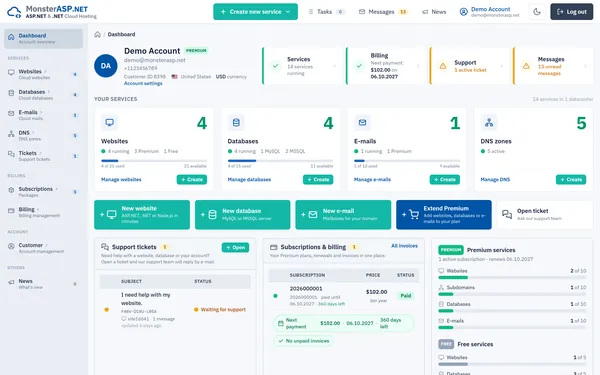Click Create in Websites card
The image size is (600, 375).
[x=192, y=179]
